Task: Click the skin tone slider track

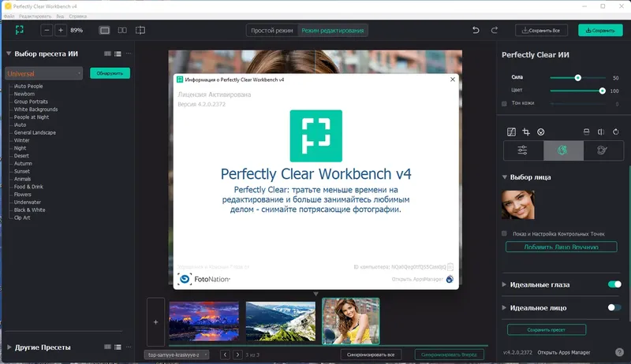Action: tap(578, 104)
